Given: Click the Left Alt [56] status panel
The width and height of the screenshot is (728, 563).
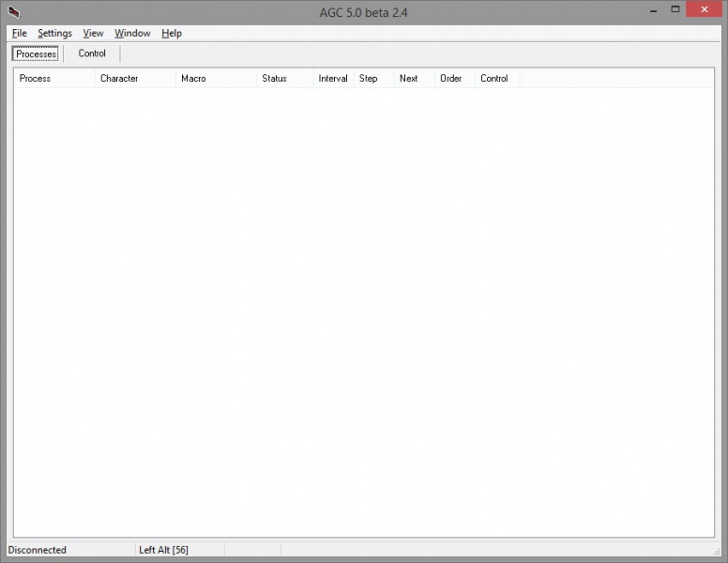Looking at the screenshot, I should click(178, 550).
